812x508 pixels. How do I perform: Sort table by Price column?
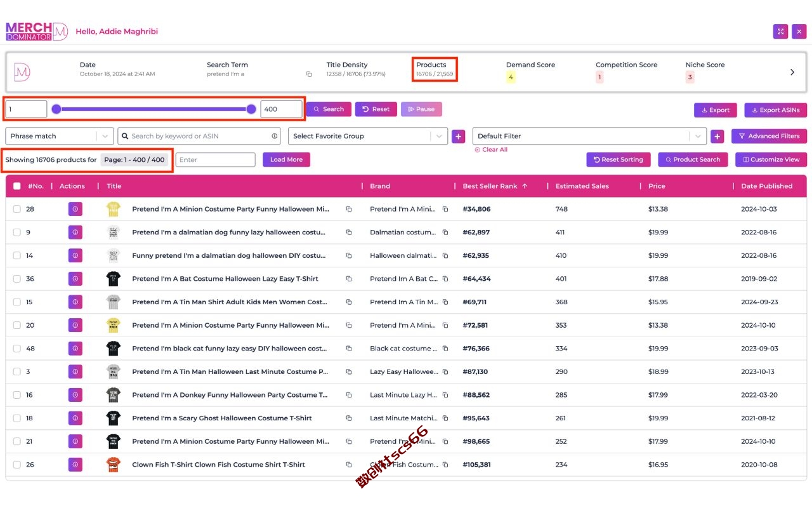657,186
